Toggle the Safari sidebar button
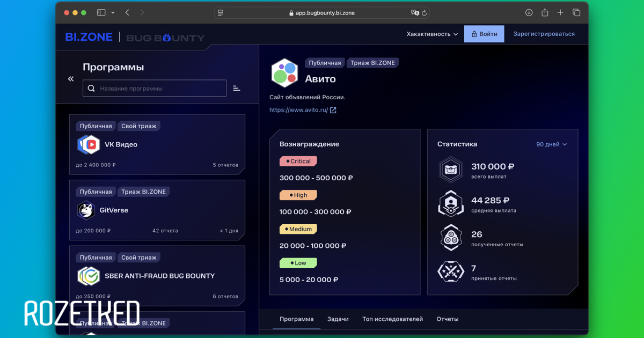 101,13
